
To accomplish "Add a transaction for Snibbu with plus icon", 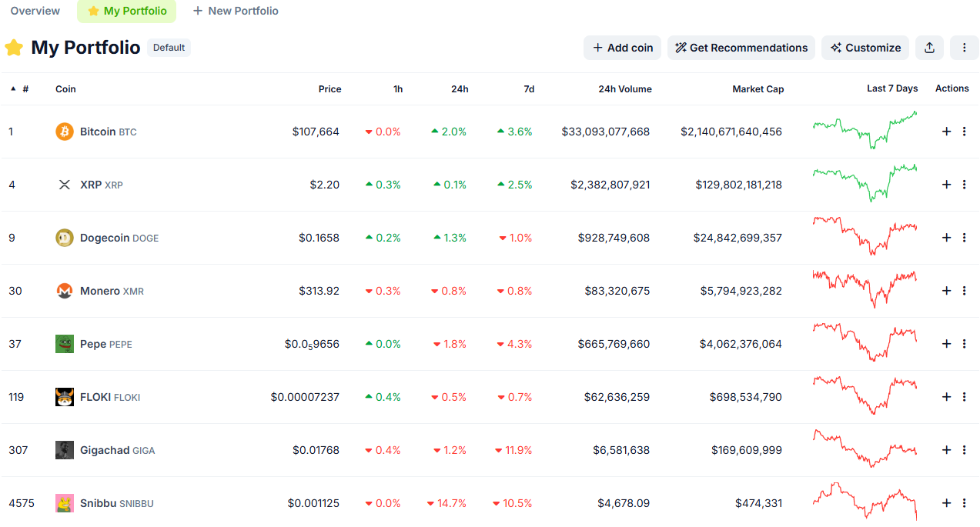I will (x=947, y=503).
